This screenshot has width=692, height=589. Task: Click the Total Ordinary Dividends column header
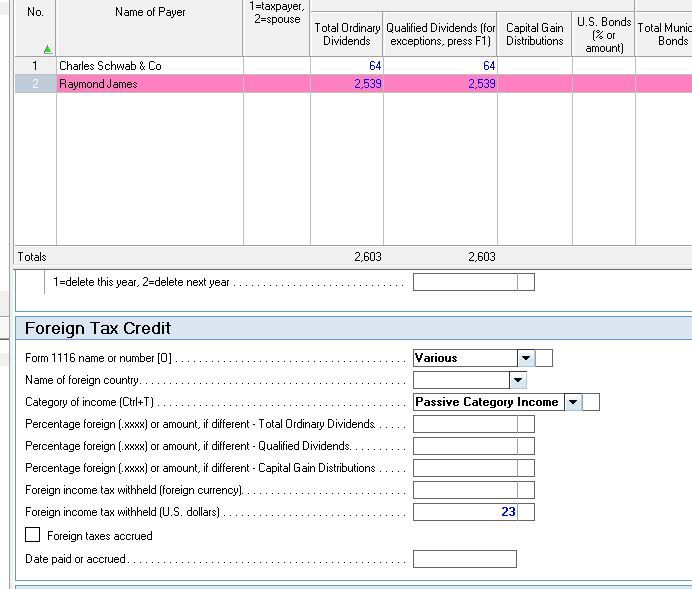click(347, 34)
